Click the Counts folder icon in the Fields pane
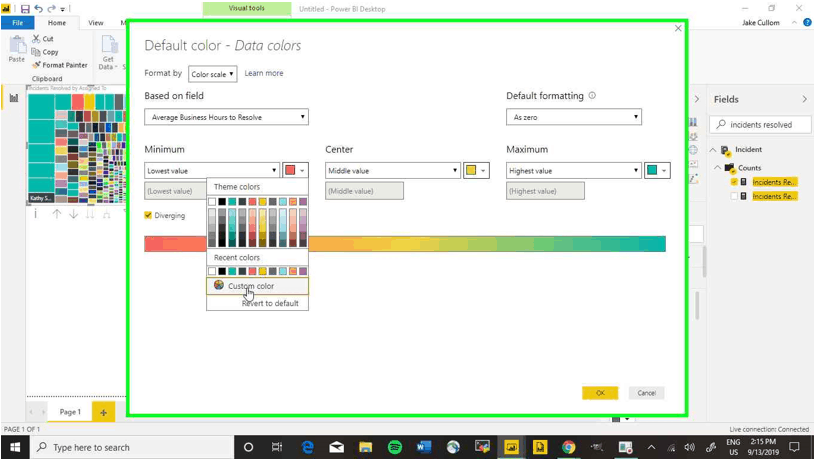Viewport: 816px width, 461px height. point(730,168)
